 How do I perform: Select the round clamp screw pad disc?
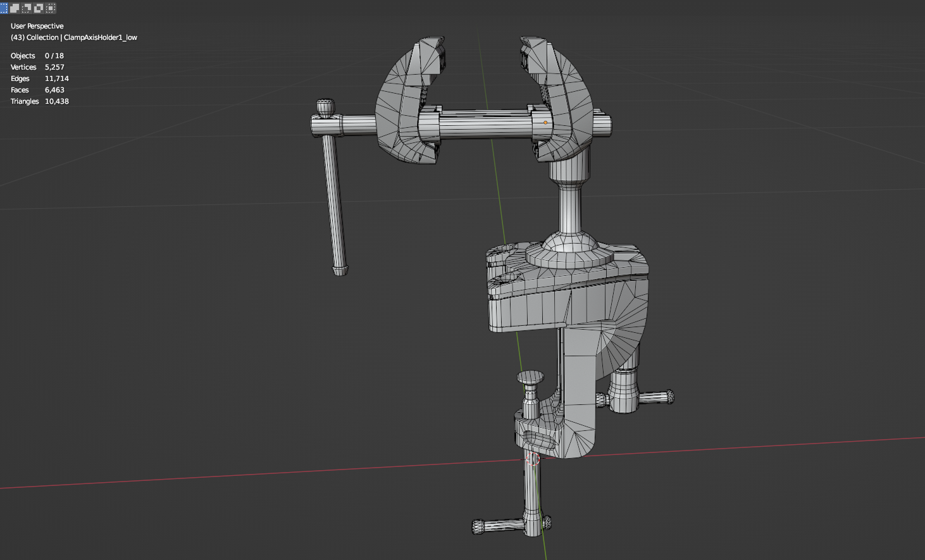tap(530, 378)
